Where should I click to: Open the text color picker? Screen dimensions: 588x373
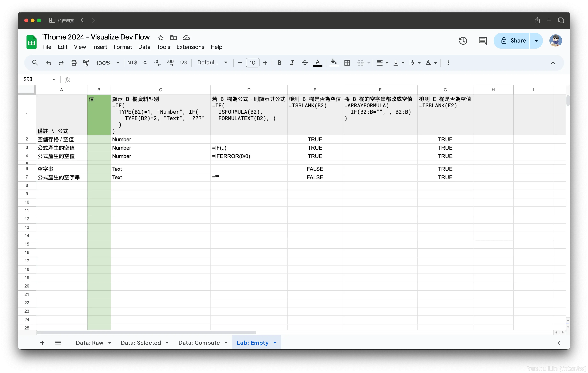[x=318, y=63]
